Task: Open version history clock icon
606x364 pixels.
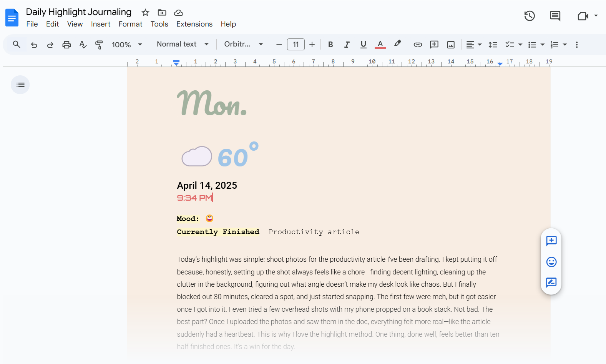Action: pyautogui.click(x=530, y=16)
